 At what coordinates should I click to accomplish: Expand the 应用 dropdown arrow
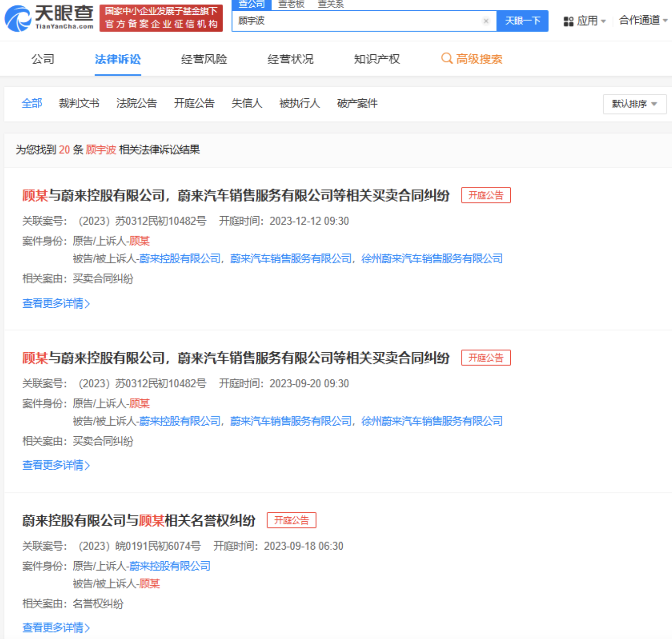coord(603,21)
